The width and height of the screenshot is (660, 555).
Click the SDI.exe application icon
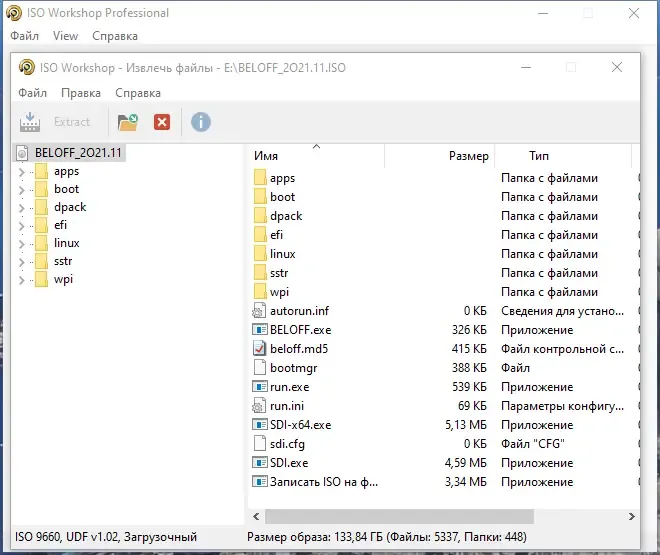[x=259, y=462]
